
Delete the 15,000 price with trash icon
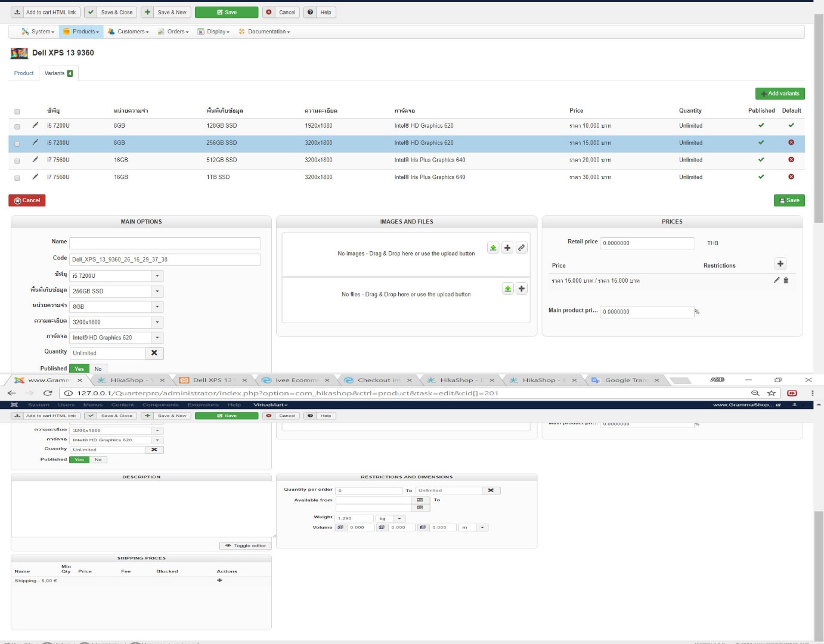click(786, 280)
